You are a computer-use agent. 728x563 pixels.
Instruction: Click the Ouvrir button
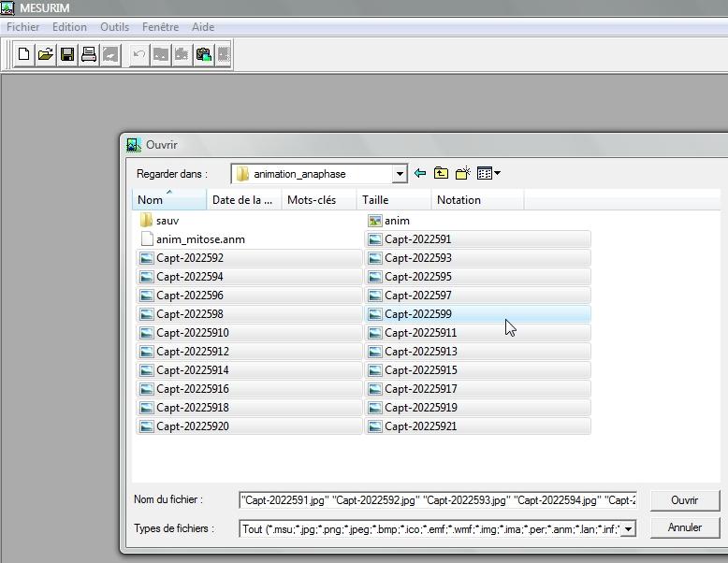684,500
